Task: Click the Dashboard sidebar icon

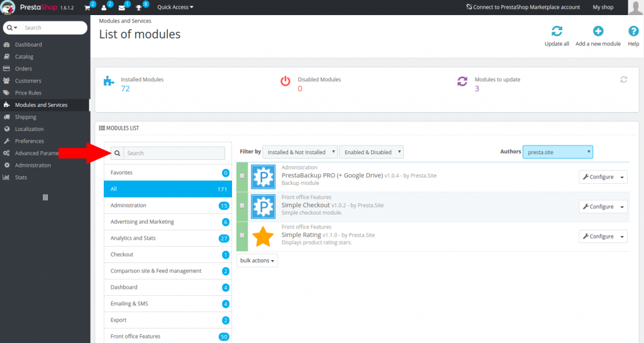Action: (6, 44)
